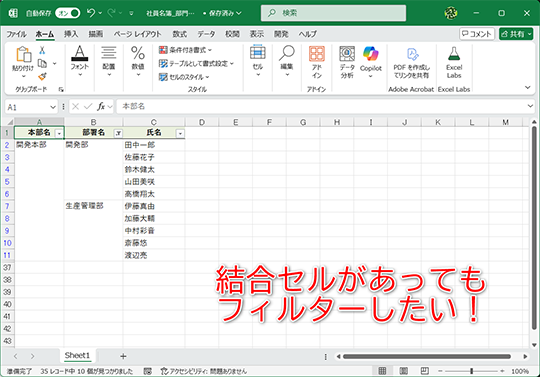Click the horizontal scrollbar thumb
Viewport: 540px width, 377px height.
pos(427,356)
